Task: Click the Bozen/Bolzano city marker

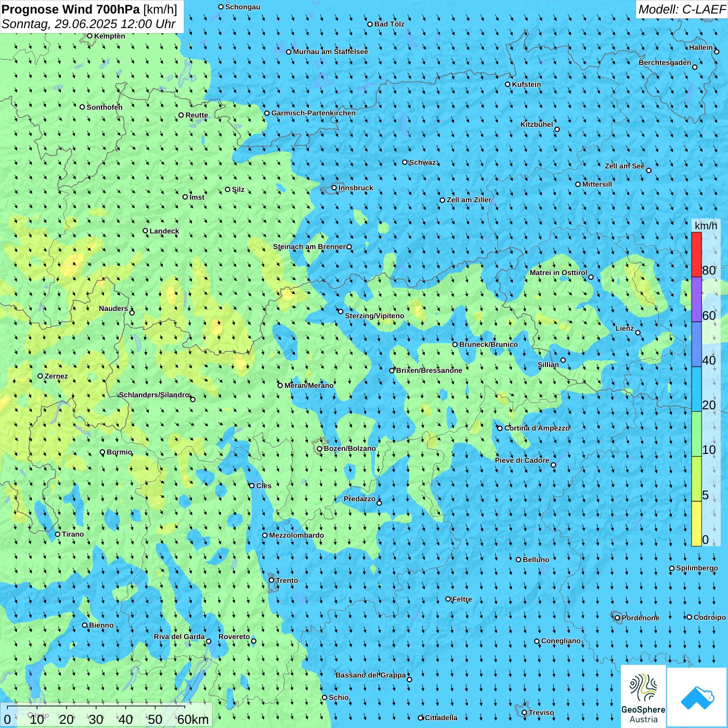Action: click(x=319, y=449)
